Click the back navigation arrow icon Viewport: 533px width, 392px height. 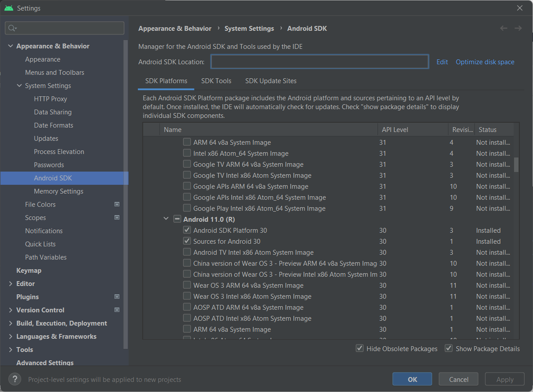(503, 28)
